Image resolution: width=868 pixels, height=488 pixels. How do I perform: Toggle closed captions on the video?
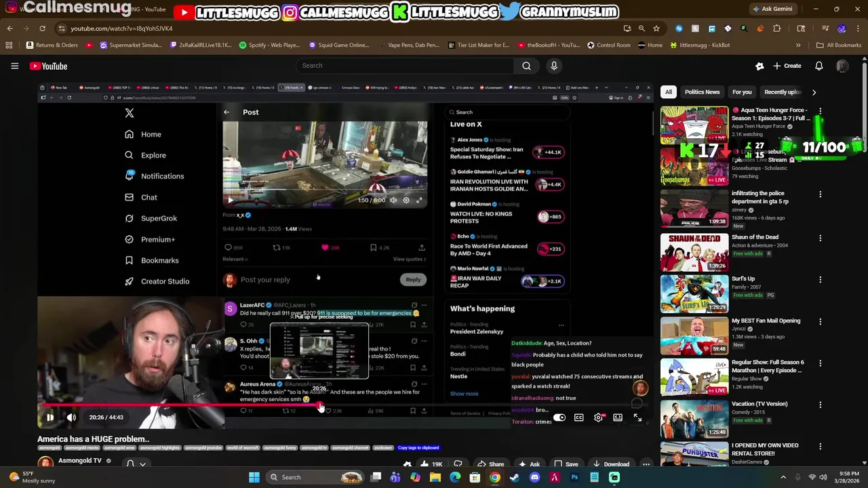578,418
